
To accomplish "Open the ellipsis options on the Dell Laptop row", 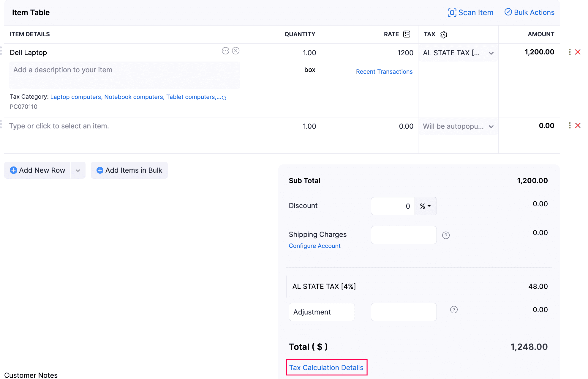I will coord(225,51).
